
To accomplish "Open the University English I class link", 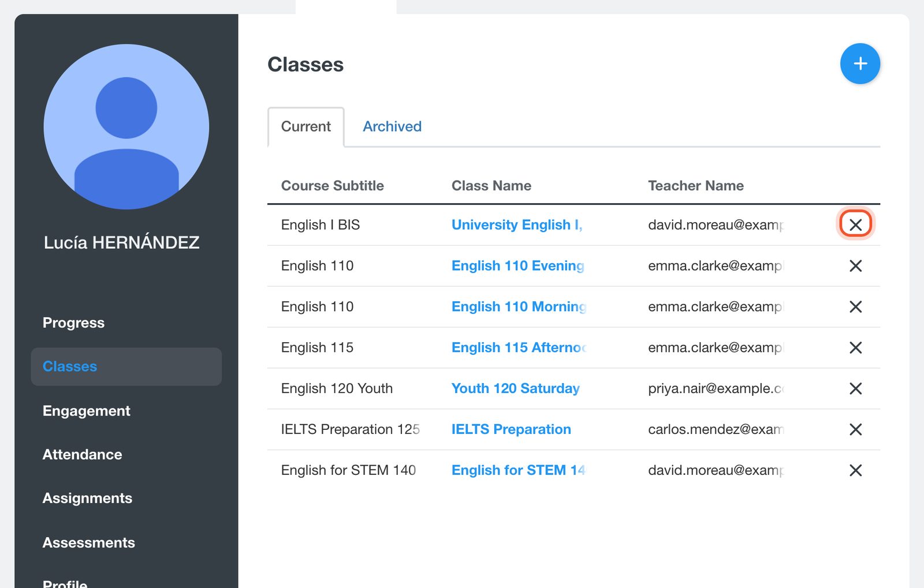I will coord(517,224).
